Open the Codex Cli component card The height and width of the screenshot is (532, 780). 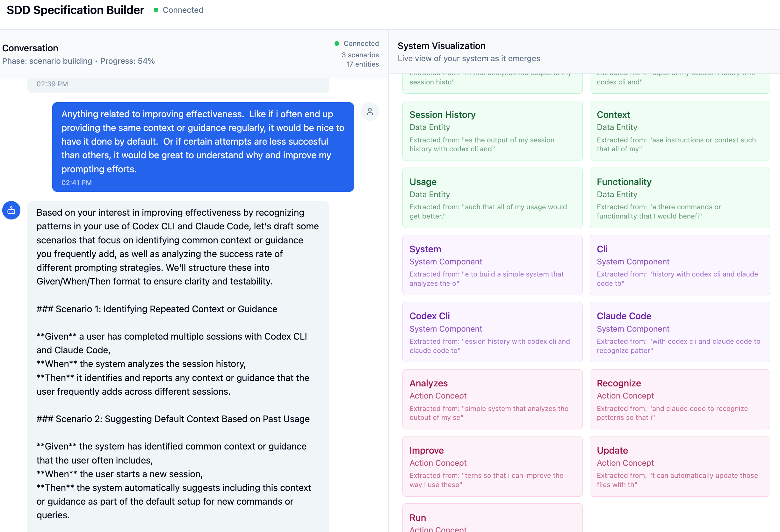coord(492,332)
